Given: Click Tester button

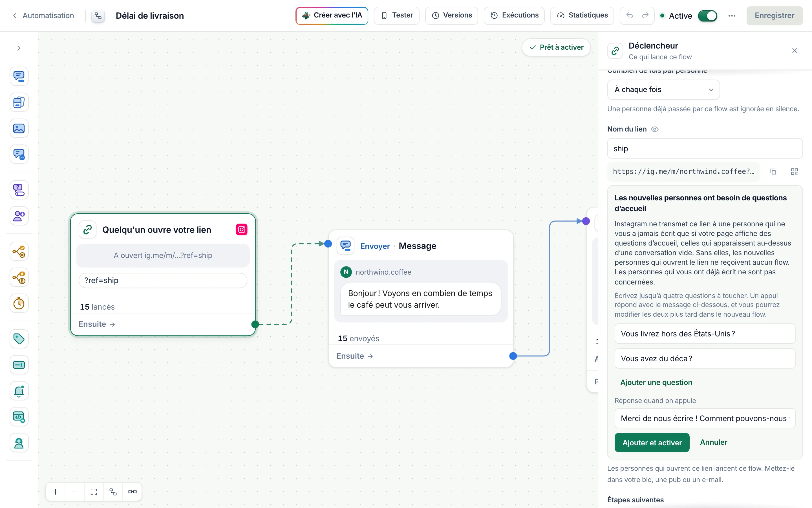Looking at the screenshot, I should pyautogui.click(x=397, y=16).
